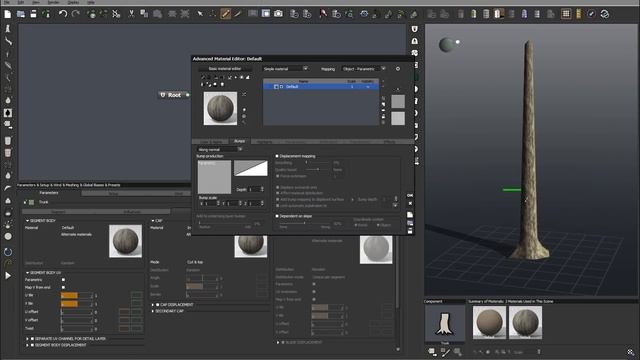Click the Cut scissors icon

click(x=131, y=14)
